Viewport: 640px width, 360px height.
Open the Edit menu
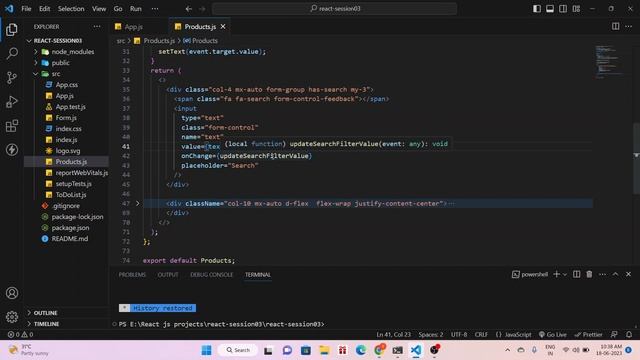pos(44,9)
